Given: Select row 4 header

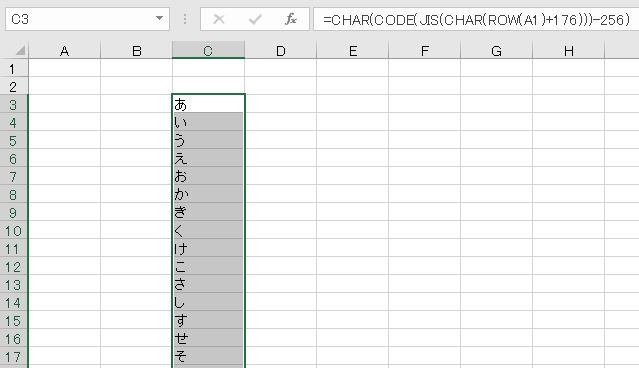Looking at the screenshot, I should [x=14, y=122].
